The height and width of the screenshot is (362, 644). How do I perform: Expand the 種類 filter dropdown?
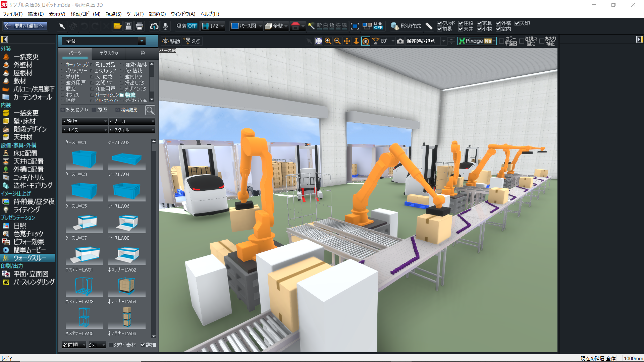tap(85, 121)
